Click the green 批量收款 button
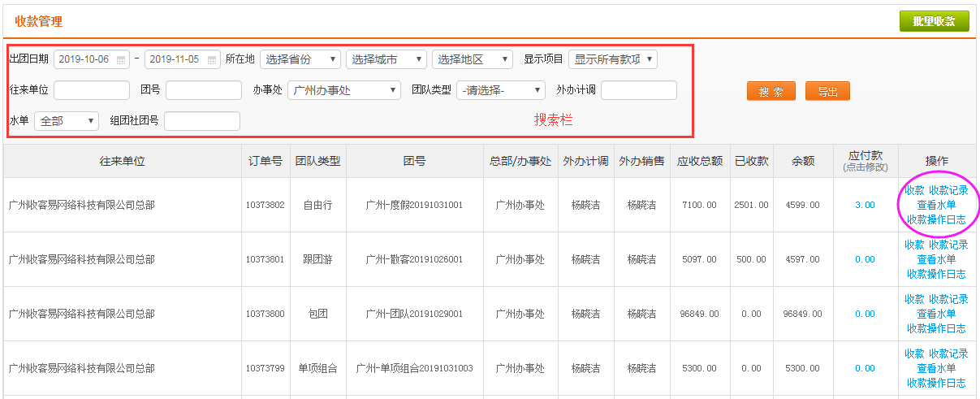 tap(934, 22)
